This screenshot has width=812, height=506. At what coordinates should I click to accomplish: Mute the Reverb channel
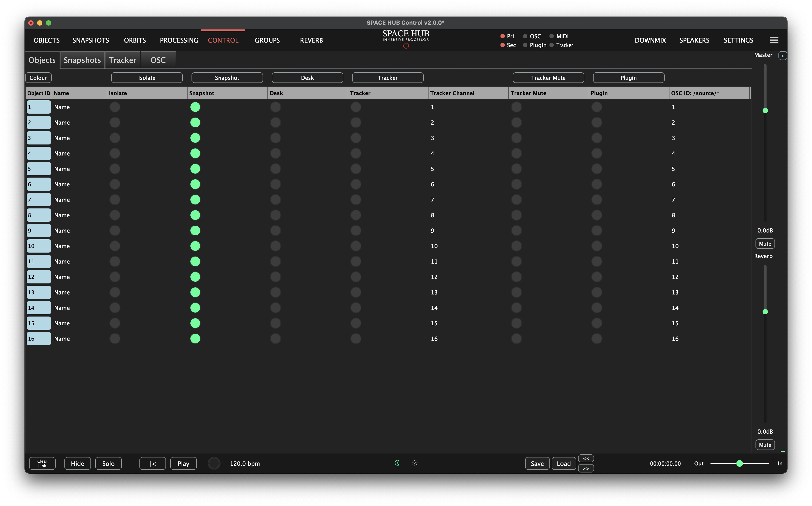pos(765,445)
